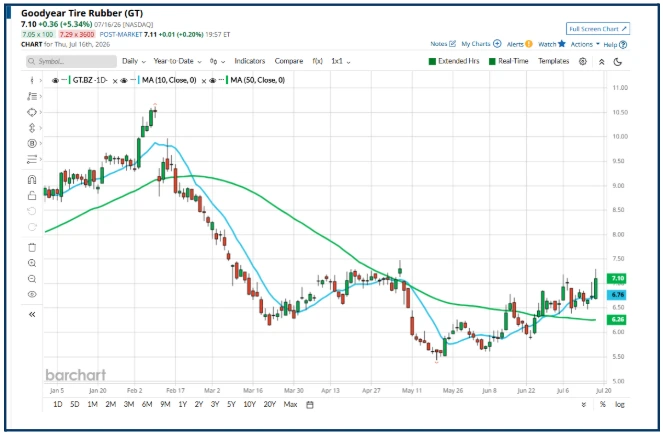
Task: Toggle visibility of GT.BZ series
Action: (x=55, y=80)
